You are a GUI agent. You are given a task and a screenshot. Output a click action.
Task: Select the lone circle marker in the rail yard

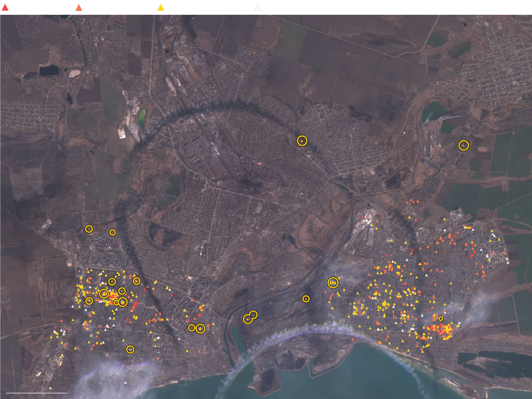coord(306,299)
